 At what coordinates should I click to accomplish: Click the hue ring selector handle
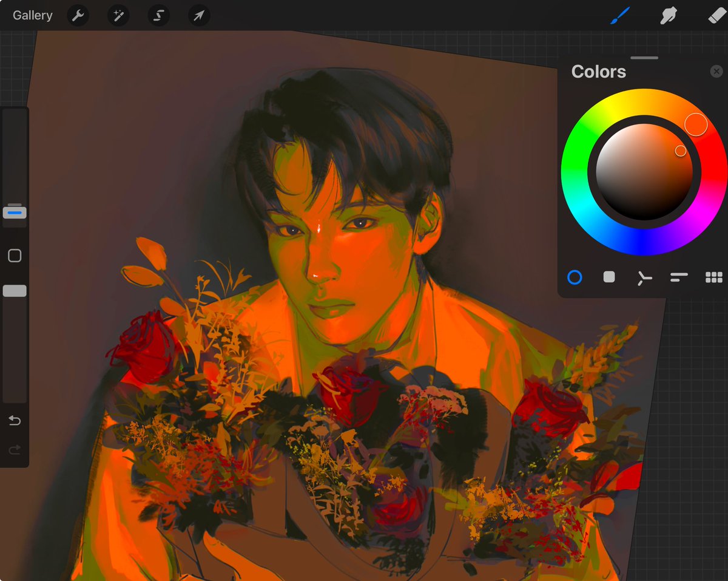click(696, 124)
